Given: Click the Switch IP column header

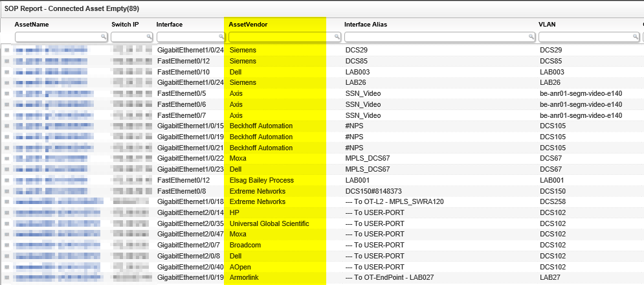Looking at the screenshot, I should [x=125, y=25].
